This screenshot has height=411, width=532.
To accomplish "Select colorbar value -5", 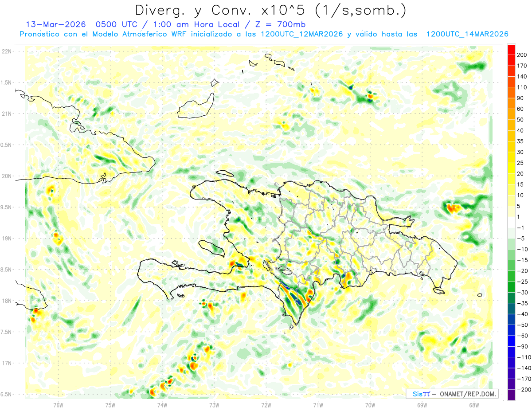I will 521,239.
